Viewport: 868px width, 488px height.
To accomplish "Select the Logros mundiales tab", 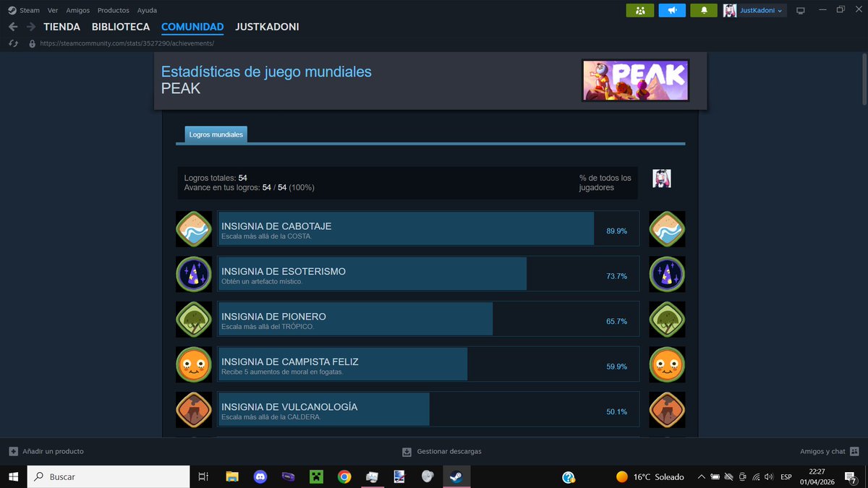I will pyautogui.click(x=216, y=134).
